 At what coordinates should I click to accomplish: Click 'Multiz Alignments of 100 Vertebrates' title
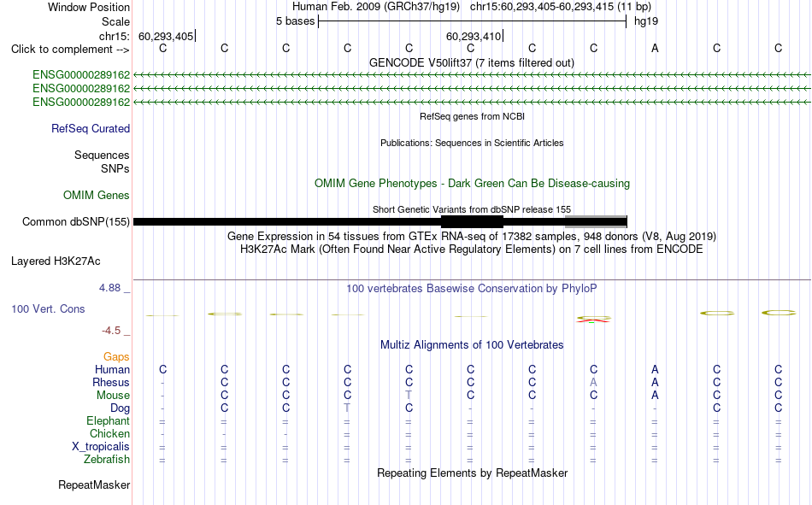[472, 345]
